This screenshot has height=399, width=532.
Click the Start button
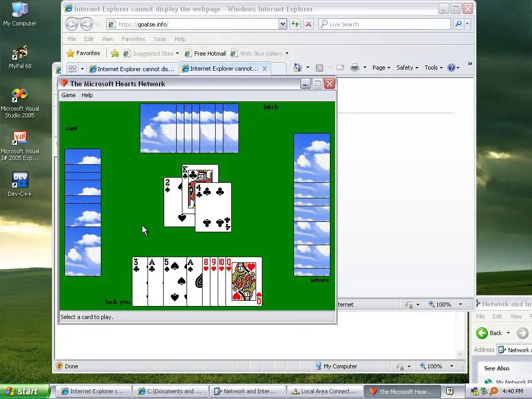pyautogui.click(x=24, y=392)
